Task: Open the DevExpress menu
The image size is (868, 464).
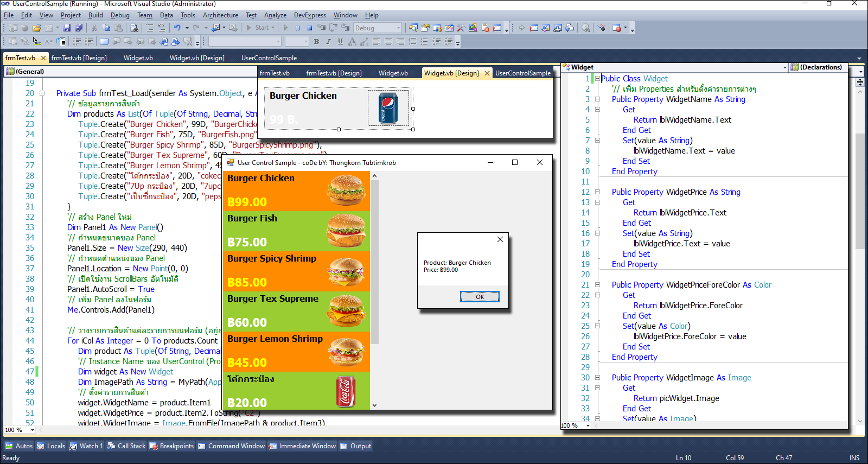Action: [x=310, y=15]
